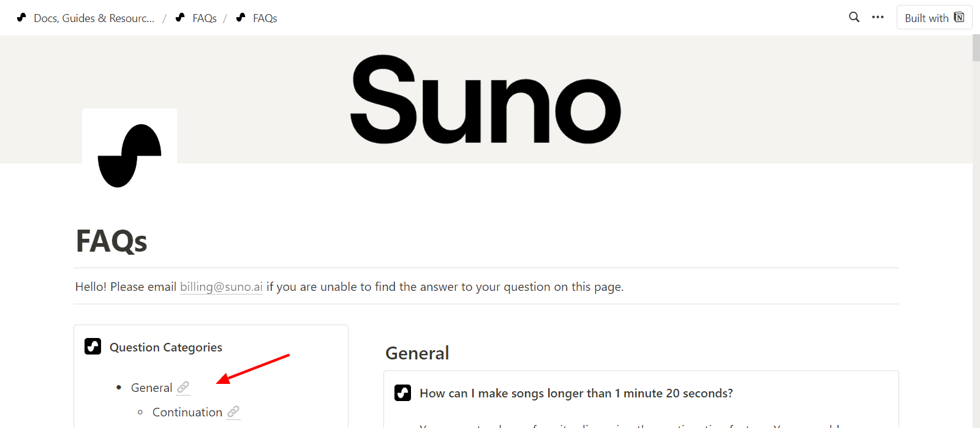Select the question about songs longer than 1:20
The width and height of the screenshot is (980, 428).
(x=576, y=393)
